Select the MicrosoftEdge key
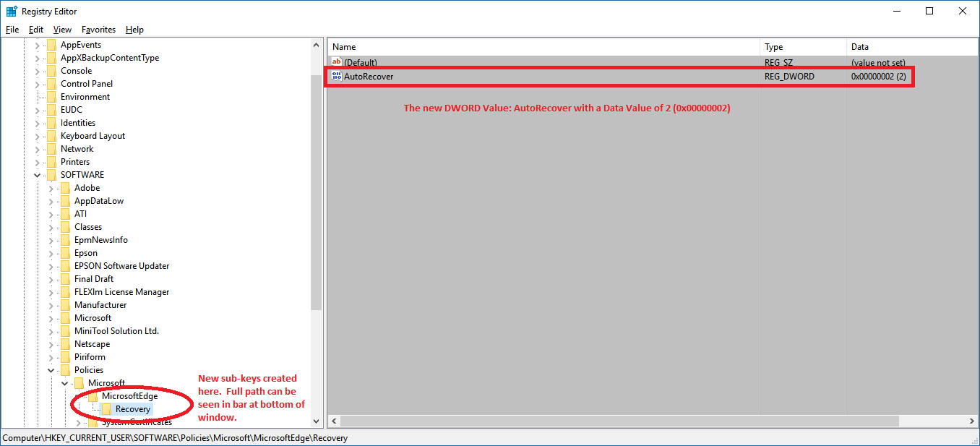This screenshot has width=980, height=446. (x=129, y=396)
